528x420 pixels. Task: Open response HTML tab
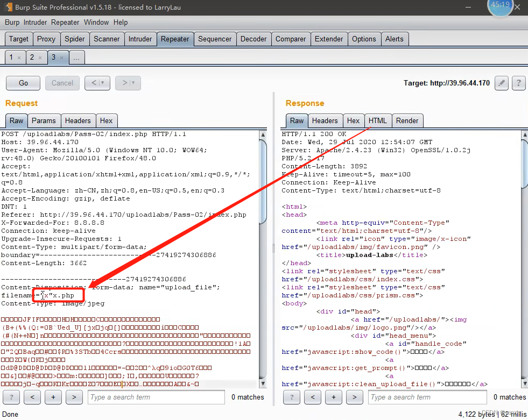(377, 121)
